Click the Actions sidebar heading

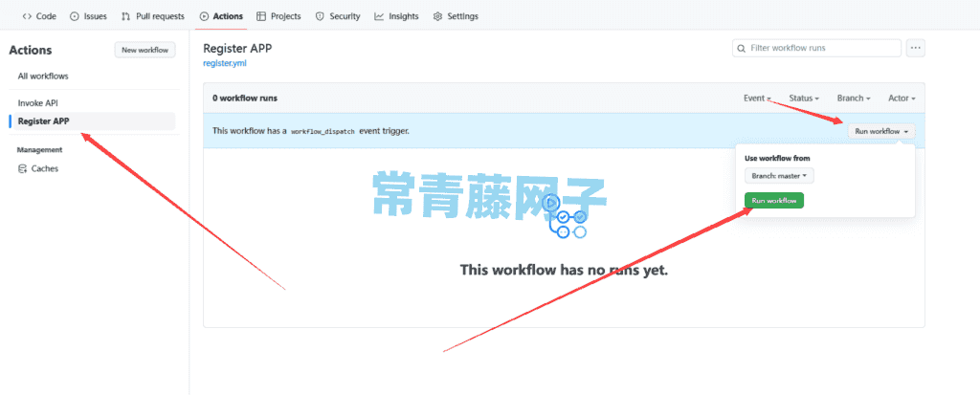point(31,50)
